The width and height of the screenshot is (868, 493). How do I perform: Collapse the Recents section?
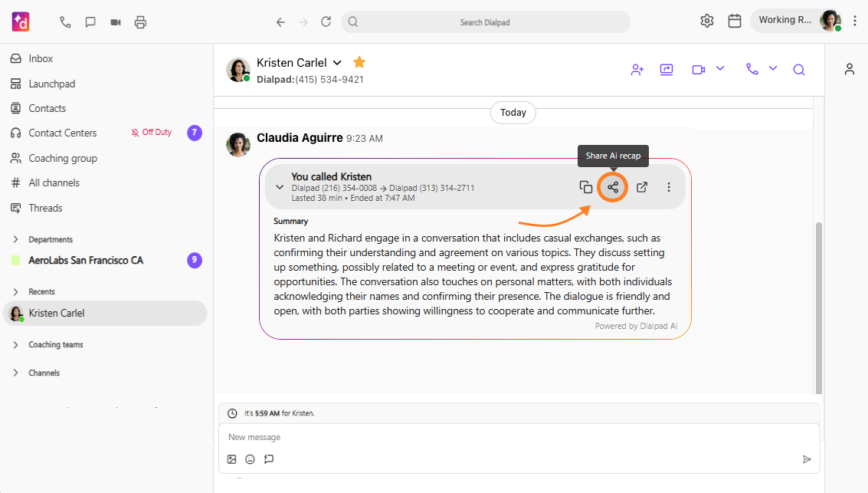tap(15, 291)
